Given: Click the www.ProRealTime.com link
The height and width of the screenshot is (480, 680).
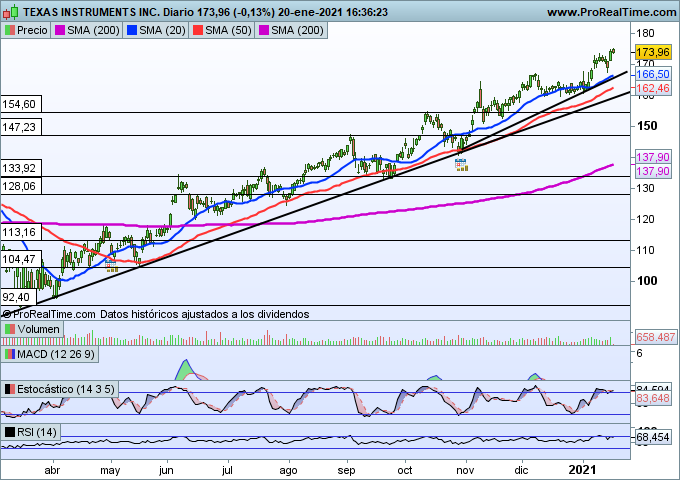Looking at the screenshot, I should pos(611,12).
